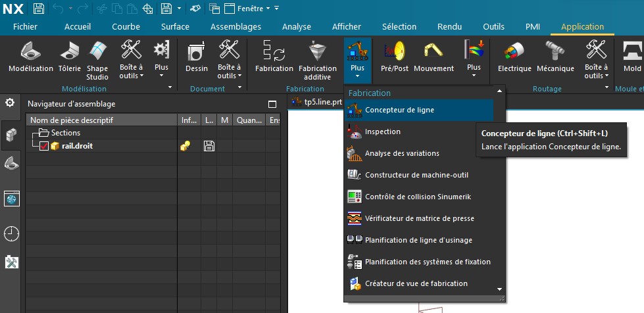Image resolution: width=644 pixels, height=313 pixels.
Task: Select Inspection from Fabrication menu
Action: [418, 132]
